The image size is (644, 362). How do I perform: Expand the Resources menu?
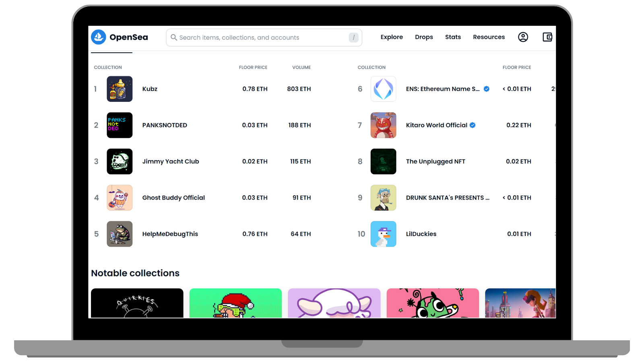(x=489, y=37)
